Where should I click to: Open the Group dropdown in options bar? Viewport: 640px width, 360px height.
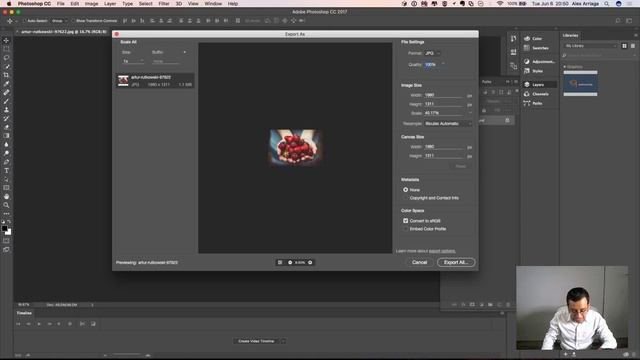tap(60, 21)
